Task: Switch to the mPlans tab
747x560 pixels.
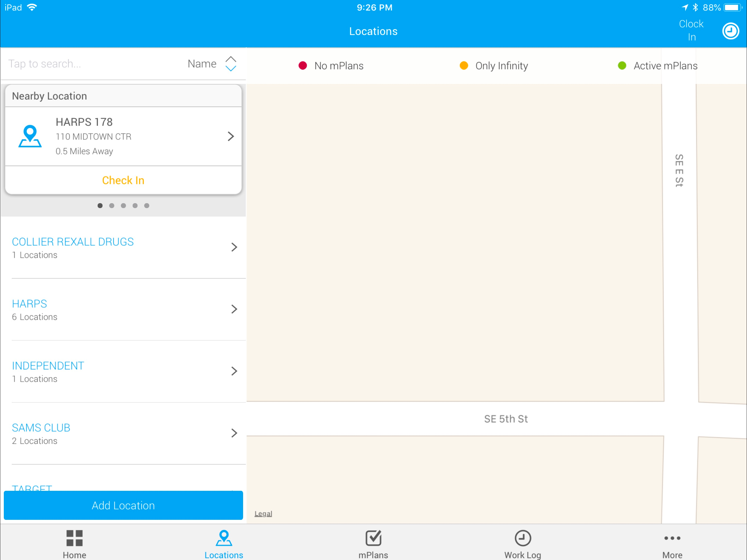Action: (x=373, y=544)
